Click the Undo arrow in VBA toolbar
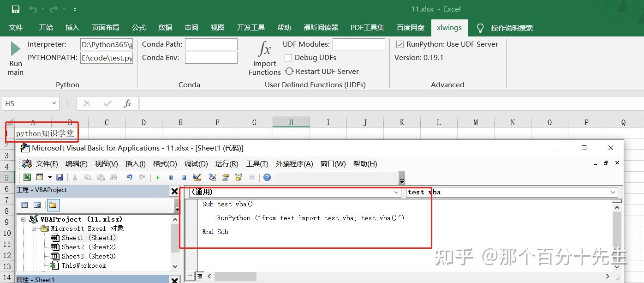644x283 pixels. (130, 177)
